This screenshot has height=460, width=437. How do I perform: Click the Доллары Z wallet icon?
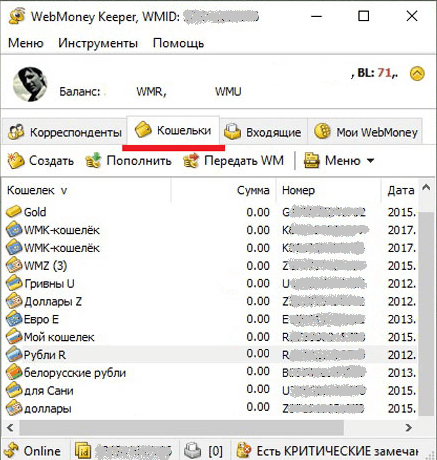(14, 301)
